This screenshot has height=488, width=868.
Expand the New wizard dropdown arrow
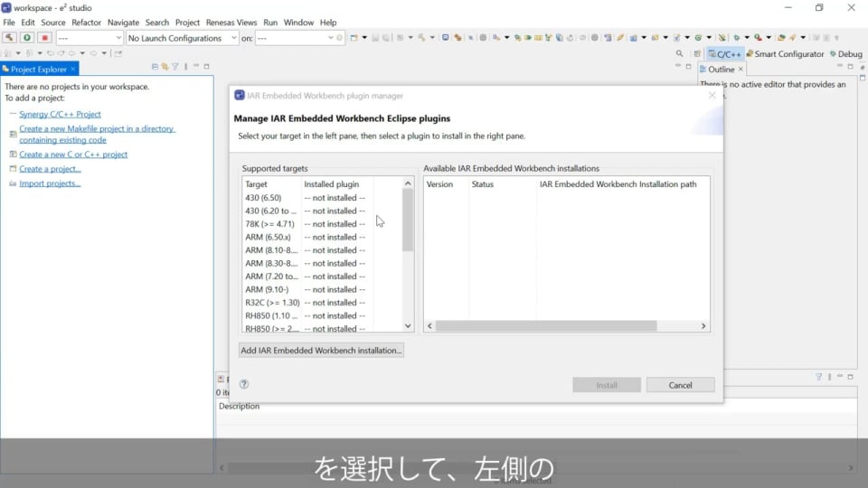tap(363, 38)
